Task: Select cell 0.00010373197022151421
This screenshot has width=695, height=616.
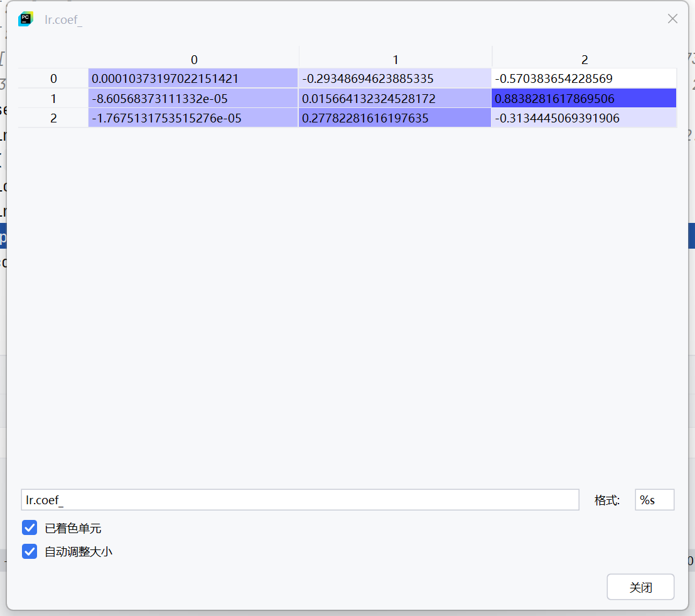Action: pyautogui.click(x=193, y=78)
